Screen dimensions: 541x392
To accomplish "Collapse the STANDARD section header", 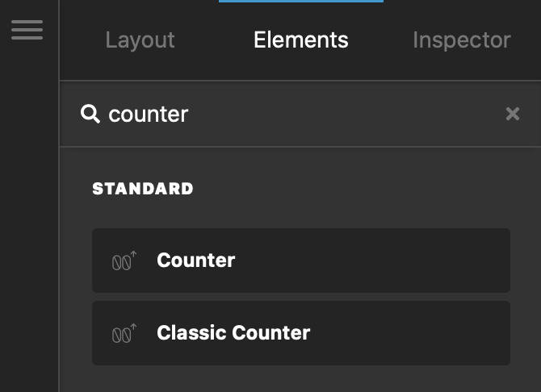I will click(x=143, y=189).
